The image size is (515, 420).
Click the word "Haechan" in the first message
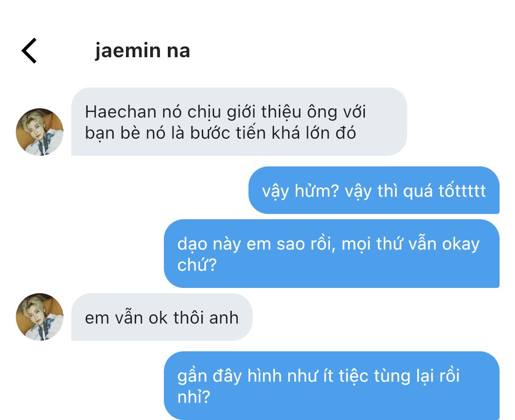[x=121, y=111]
